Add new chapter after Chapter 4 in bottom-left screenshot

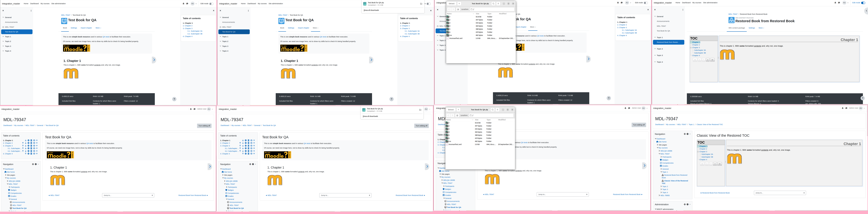[37, 154]
